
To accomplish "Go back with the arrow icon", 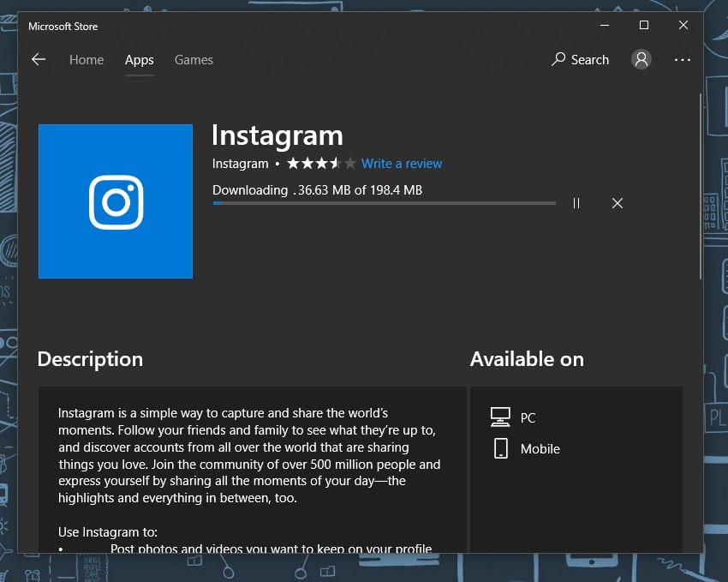I will tap(39, 59).
